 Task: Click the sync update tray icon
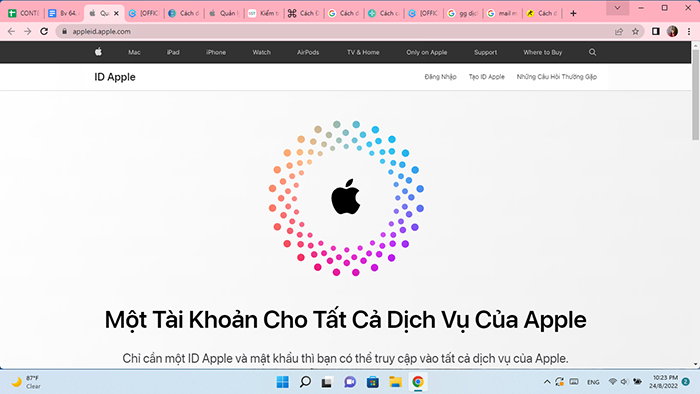(x=559, y=382)
